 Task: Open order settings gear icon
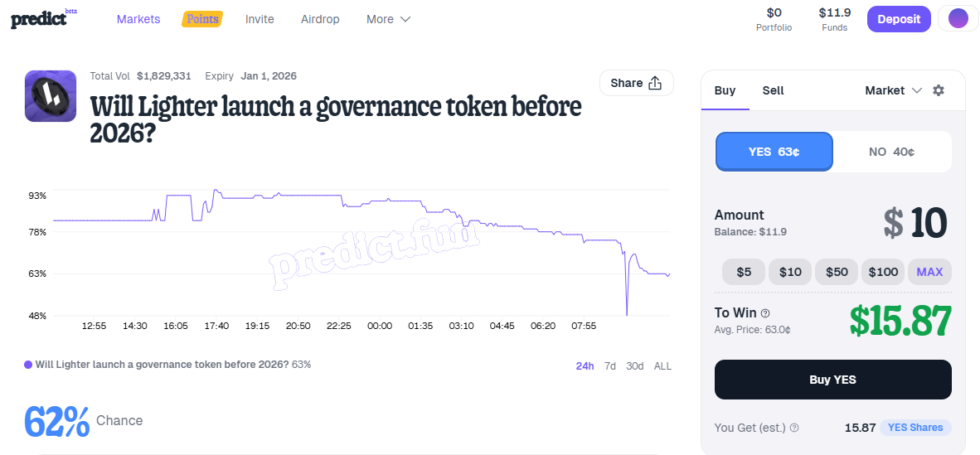[939, 90]
